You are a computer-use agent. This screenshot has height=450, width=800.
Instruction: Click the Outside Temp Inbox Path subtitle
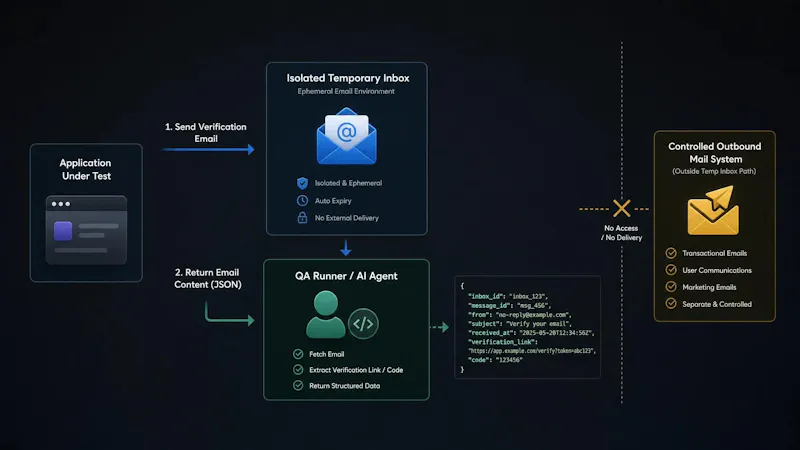tap(714, 171)
